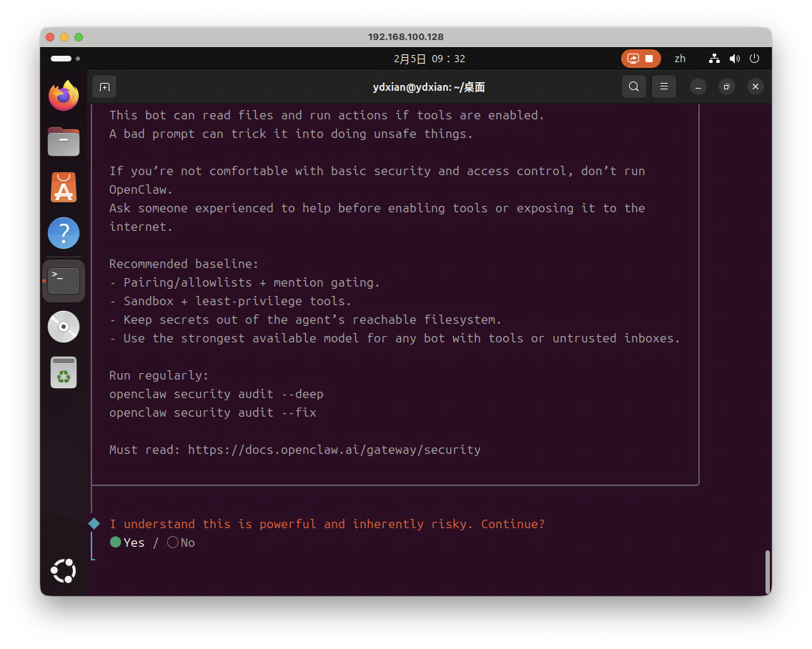Open a new terminal tab
This screenshot has width=812, height=649.
coord(104,87)
